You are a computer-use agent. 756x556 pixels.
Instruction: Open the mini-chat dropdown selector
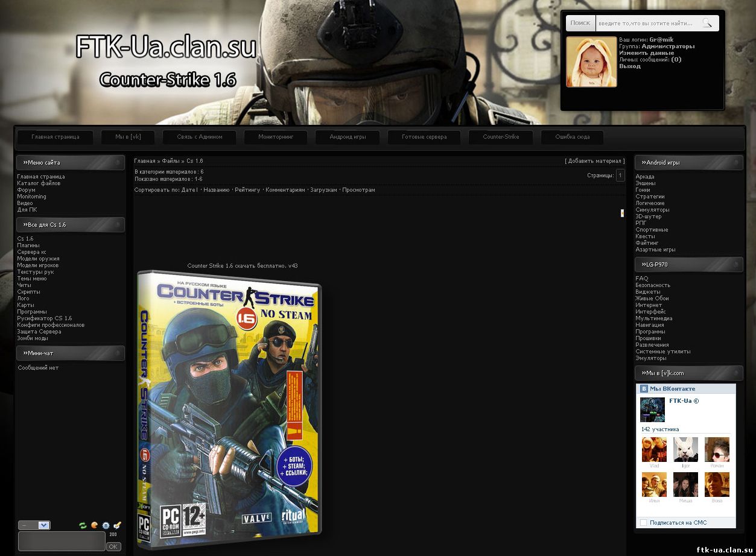tap(34, 525)
